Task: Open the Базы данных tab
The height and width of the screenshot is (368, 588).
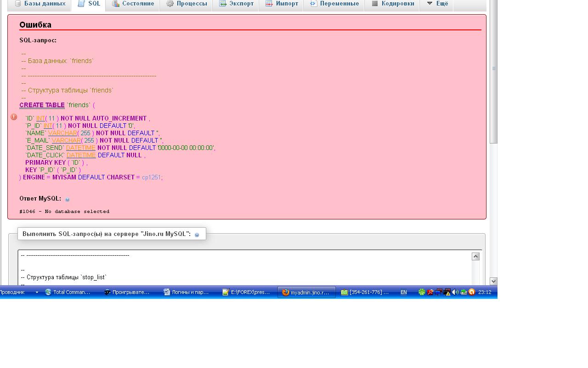Action: [x=40, y=4]
